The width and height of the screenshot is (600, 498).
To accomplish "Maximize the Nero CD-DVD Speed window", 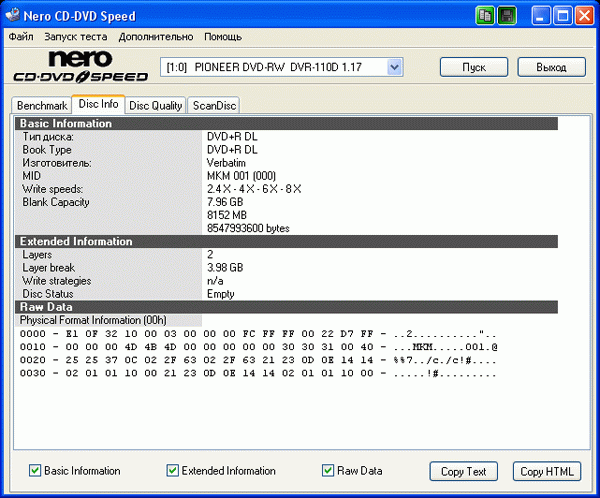I will click(562, 16).
